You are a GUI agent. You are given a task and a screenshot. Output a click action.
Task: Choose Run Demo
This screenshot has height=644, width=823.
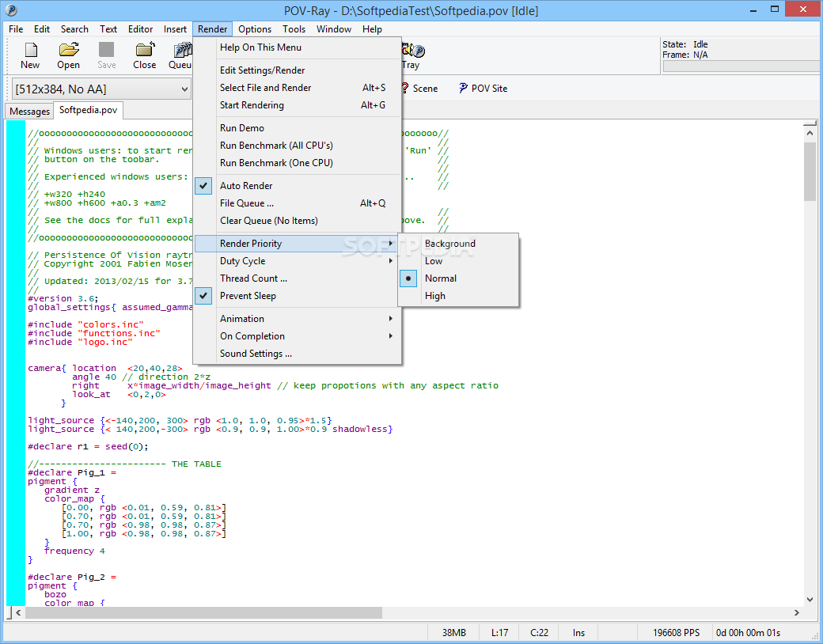pyautogui.click(x=298, y=128)
